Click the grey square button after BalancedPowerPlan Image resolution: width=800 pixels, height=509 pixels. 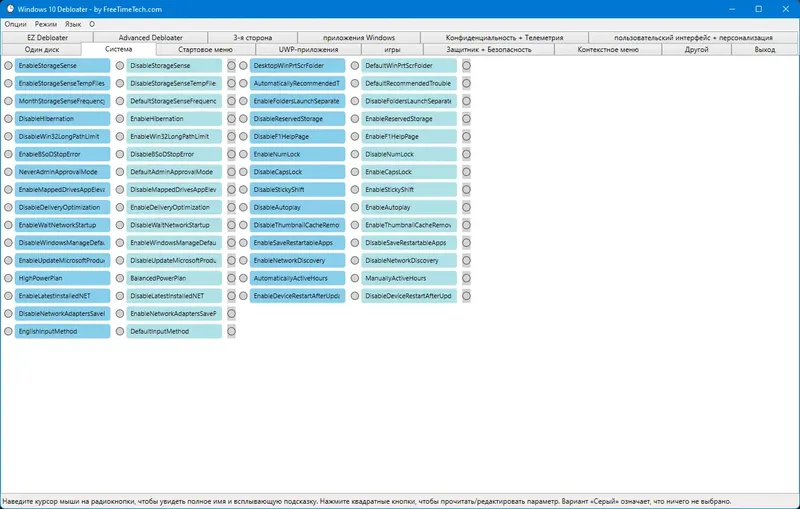tap(232, 278)
